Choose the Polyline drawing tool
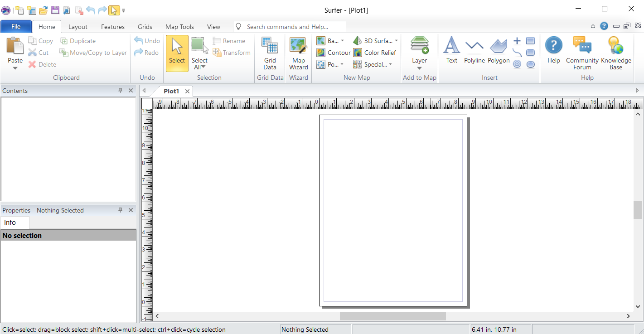The image size is (644, 334). tap(474, 51)
